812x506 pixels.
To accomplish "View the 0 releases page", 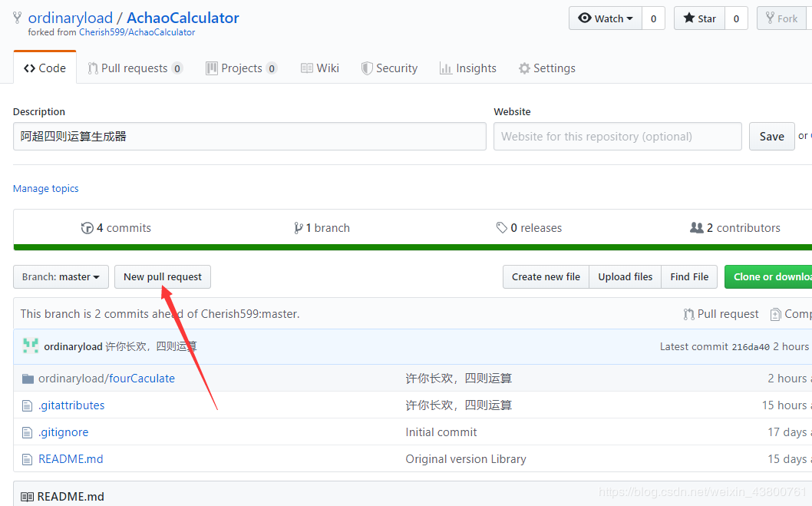I will click(x=529, y=228).
